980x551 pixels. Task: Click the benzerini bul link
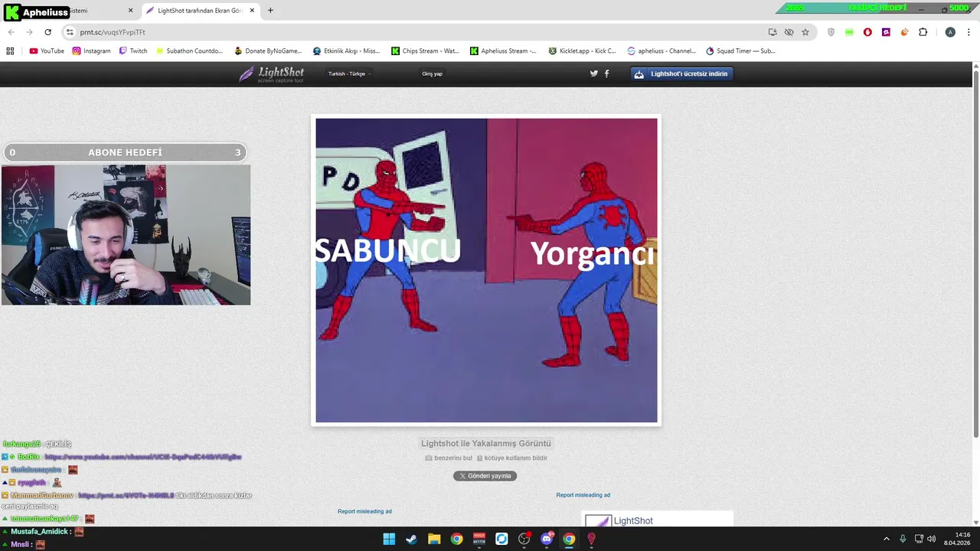[x=449, y=458]
